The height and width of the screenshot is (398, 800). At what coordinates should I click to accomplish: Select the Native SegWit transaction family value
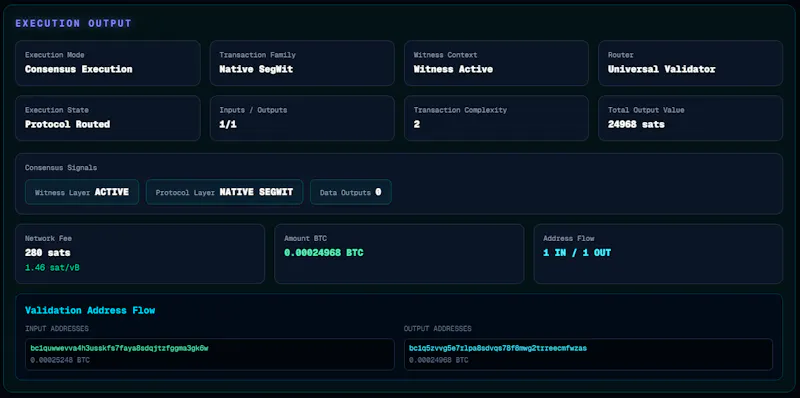pos(256,69)
